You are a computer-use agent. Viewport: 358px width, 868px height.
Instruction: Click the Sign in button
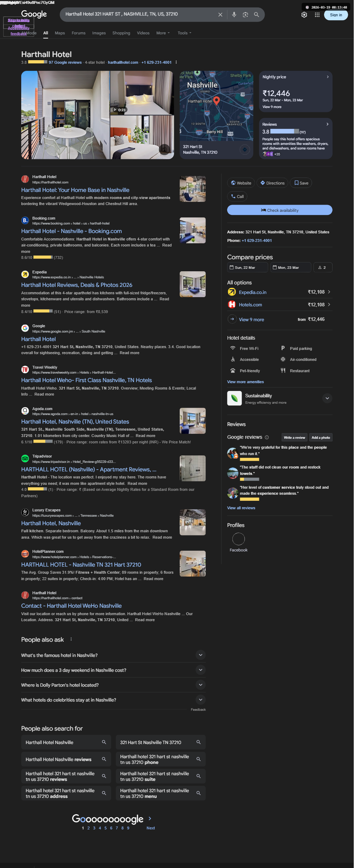point(336,15)
